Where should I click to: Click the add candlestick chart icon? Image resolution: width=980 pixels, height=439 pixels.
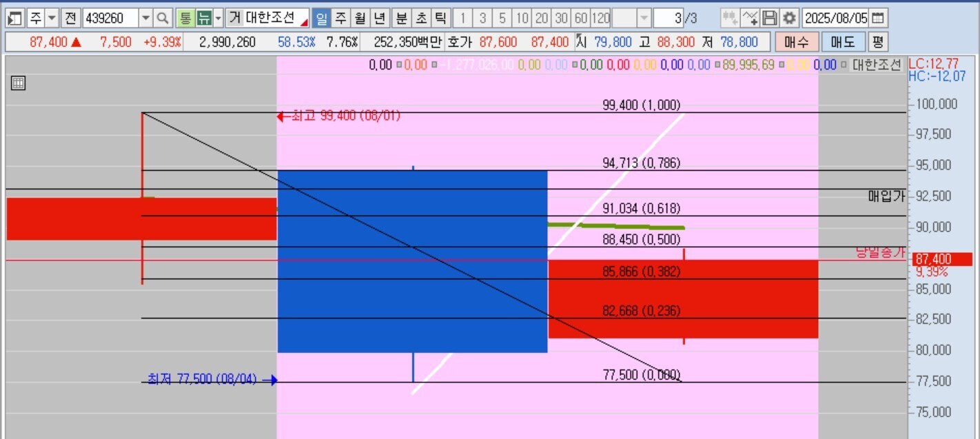(730, 18)
